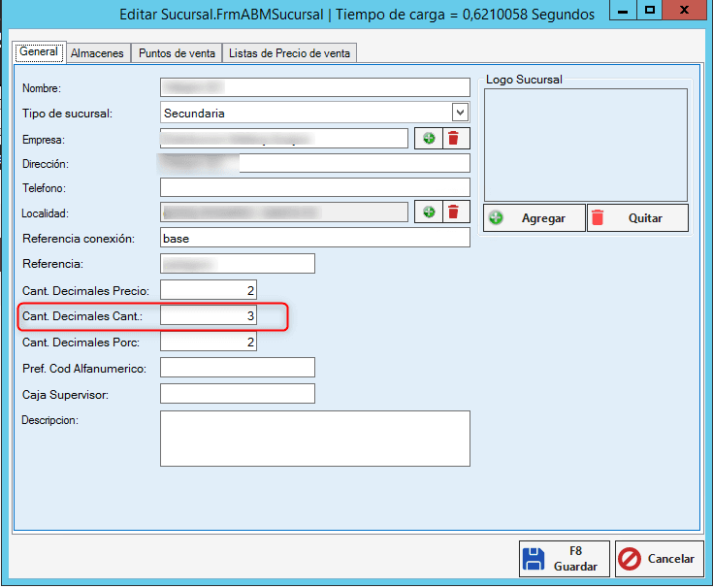The height and width of the screenshot is (588, 713).
Task: Focus the Referencia conexión field
Action: (314, 238)
